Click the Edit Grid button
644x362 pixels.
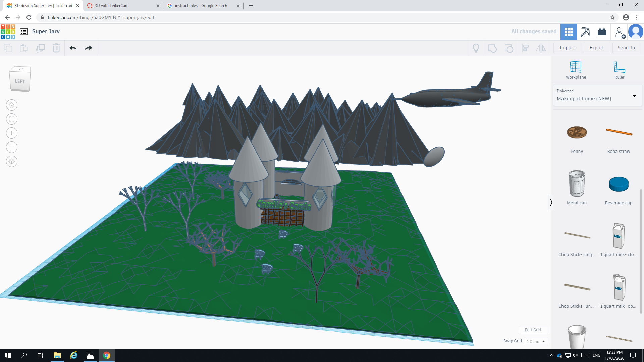pyautogui.click(x=533, y=330)
